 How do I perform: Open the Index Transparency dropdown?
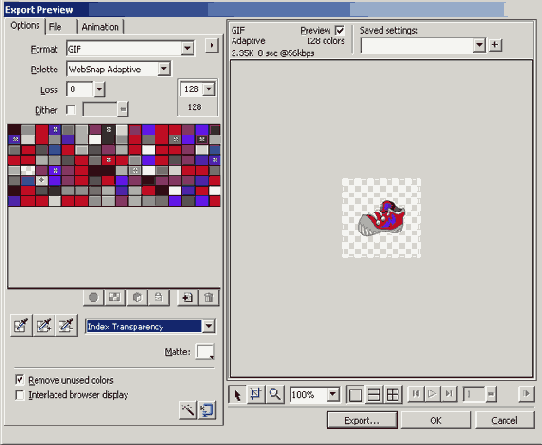pyautogui.click(x=151, y=326)
